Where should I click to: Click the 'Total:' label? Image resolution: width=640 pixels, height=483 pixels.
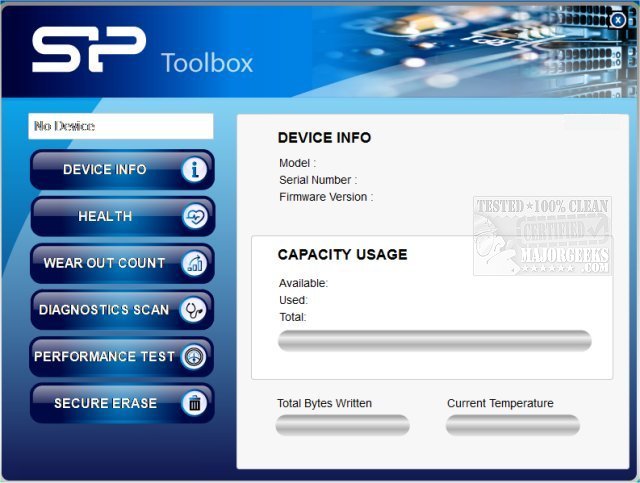point(293,317)
